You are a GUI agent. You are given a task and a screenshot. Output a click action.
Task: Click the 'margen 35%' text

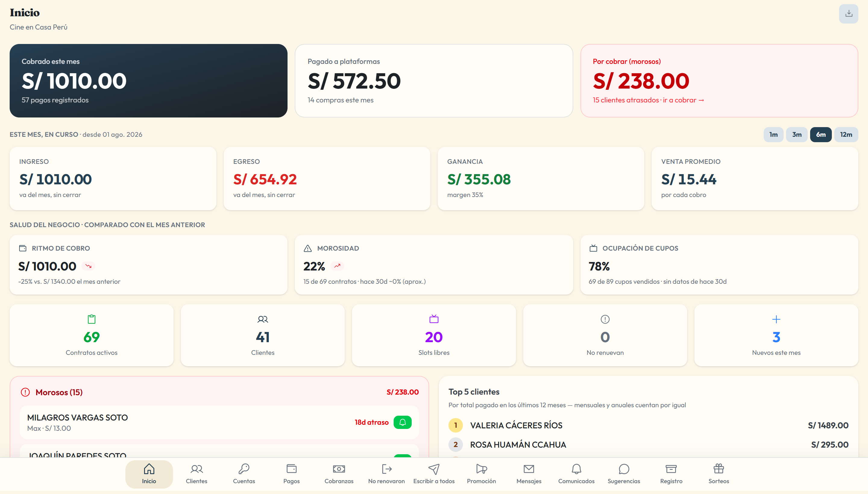[x=465, y=195]
